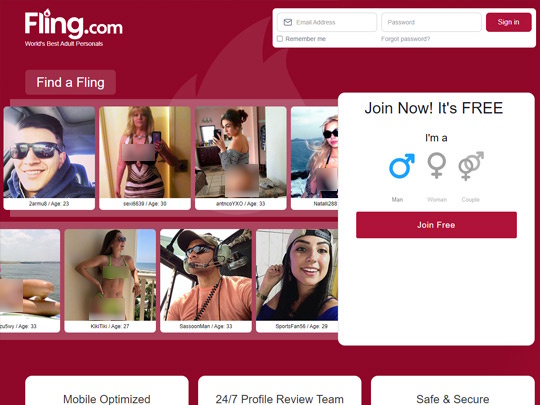This screenshot has height=405, width=540.
Task: Select the blue Man gender icon
Action: pos(402,166)
